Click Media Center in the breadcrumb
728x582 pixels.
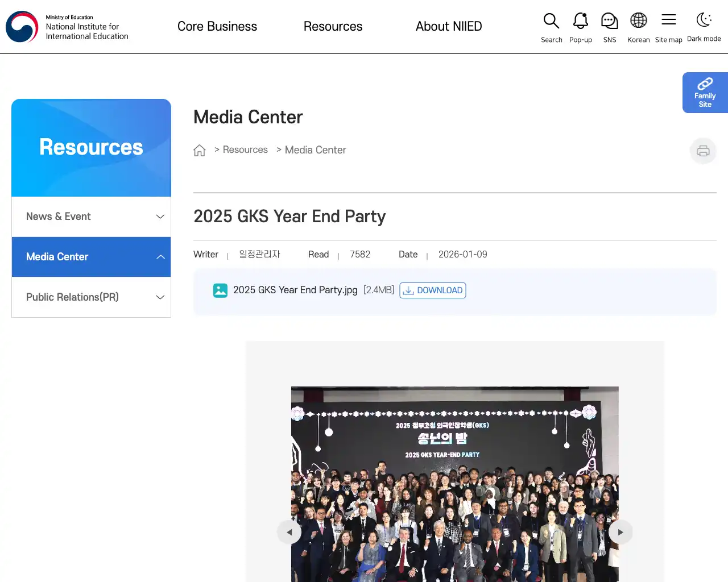point(315,150)
